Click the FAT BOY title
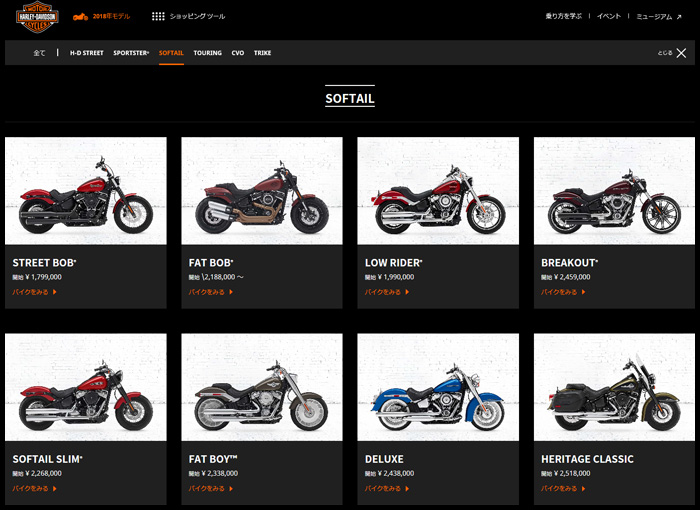 (213, 459)
